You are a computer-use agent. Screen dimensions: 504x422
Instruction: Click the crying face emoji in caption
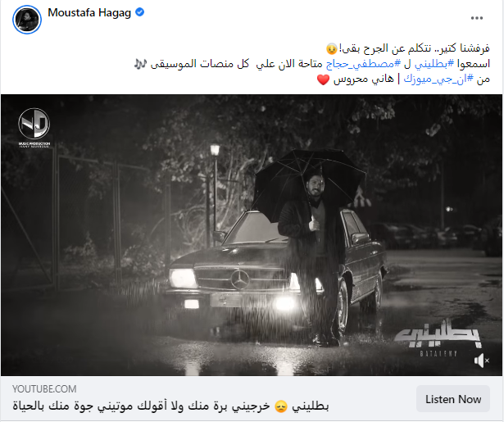click(x=332, y=49)
